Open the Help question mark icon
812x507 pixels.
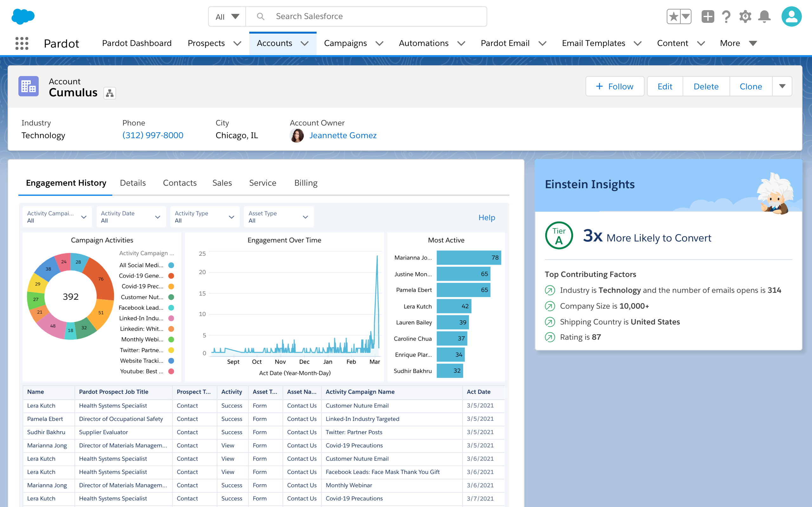point(726,16)
